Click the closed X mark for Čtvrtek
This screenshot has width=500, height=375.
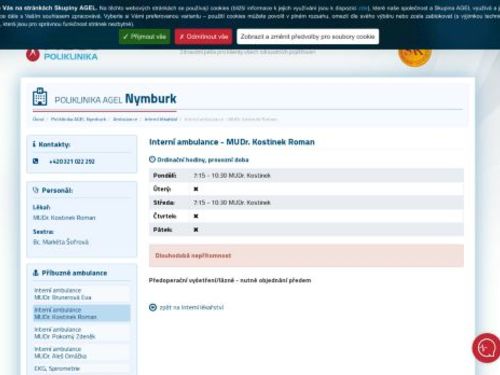[x=196, y=216]
